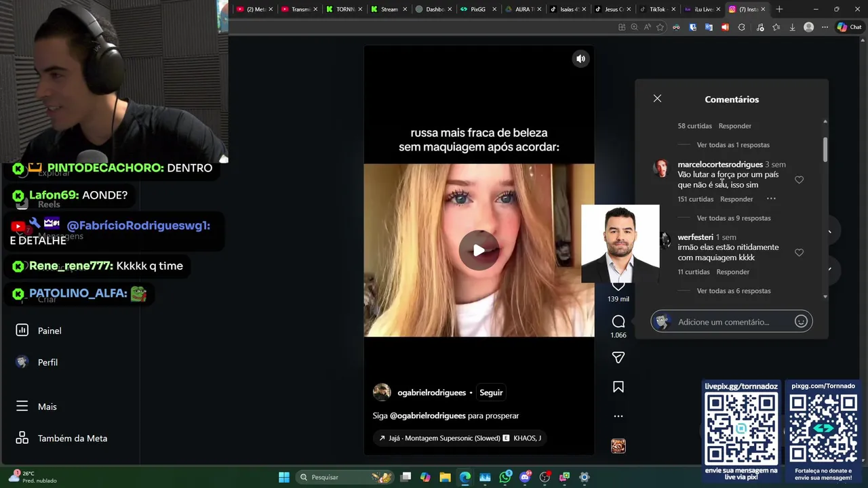Open Copilot from taskbar
This screenshot has height=488, width=868.
point(425,477)
